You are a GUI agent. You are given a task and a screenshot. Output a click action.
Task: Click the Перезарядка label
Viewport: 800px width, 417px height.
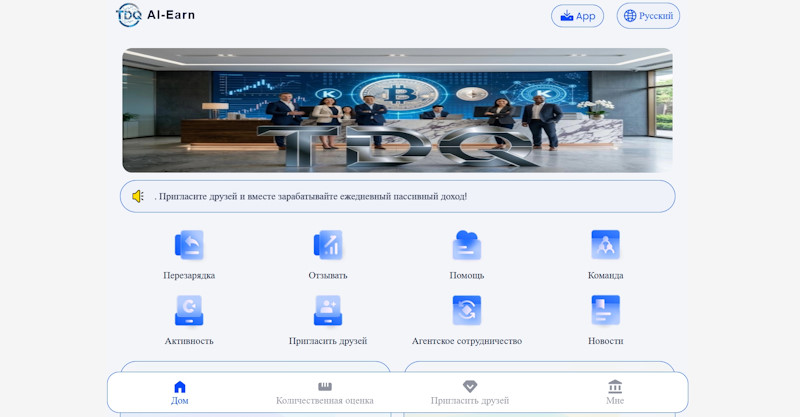(189, 276)
